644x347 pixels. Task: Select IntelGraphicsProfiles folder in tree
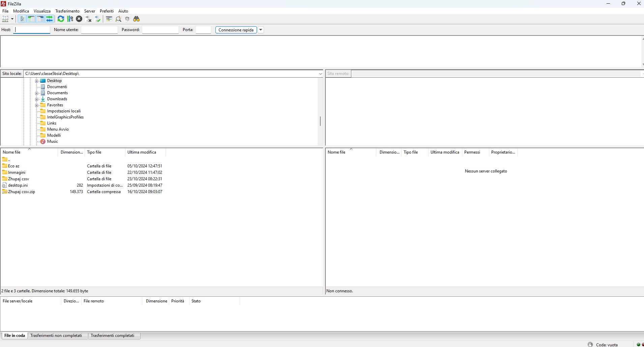[65, 117]
